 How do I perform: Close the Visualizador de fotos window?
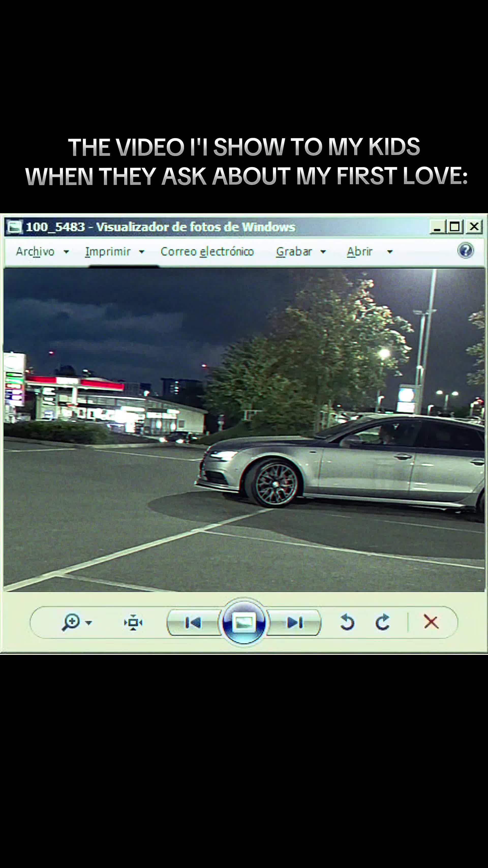[x=474, y=227]
